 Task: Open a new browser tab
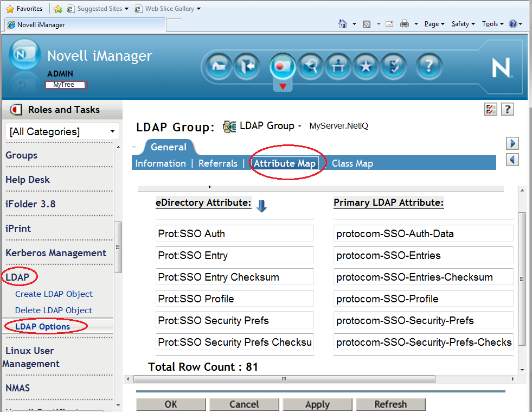(175, 25)
